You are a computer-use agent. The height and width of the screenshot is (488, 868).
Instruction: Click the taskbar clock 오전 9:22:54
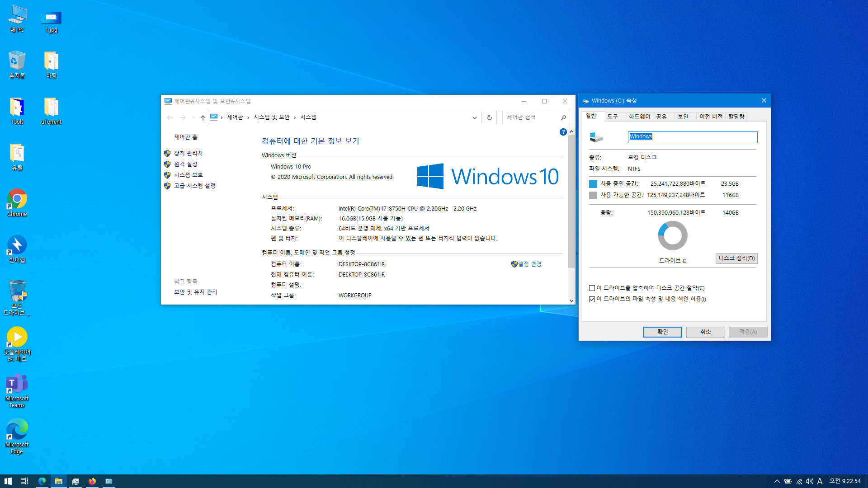point(845,481)
